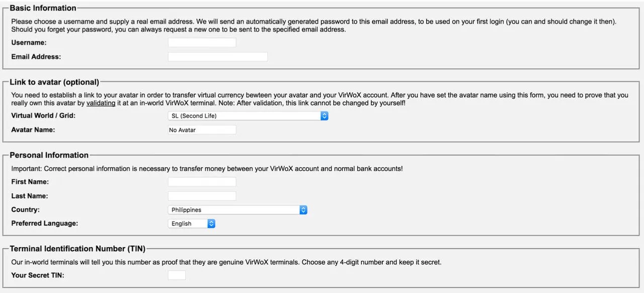Select the Virtual World / Grid: label
Image resolution: width=644 pixels, height=293 pixels.
point(43,115)
